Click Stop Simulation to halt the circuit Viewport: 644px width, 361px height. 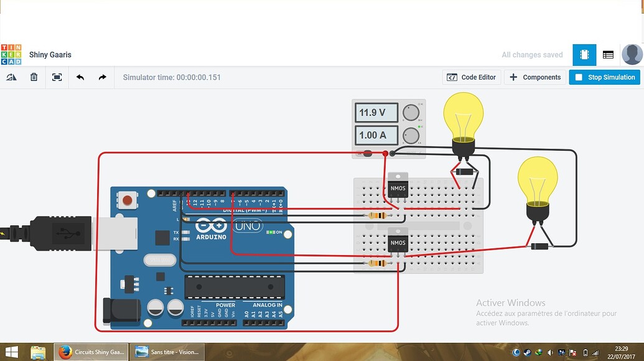603,77
